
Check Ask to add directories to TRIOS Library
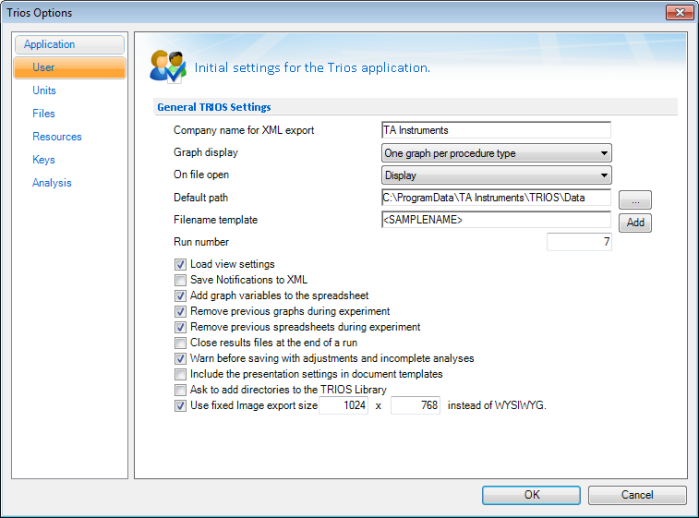(x=180, y=390)
